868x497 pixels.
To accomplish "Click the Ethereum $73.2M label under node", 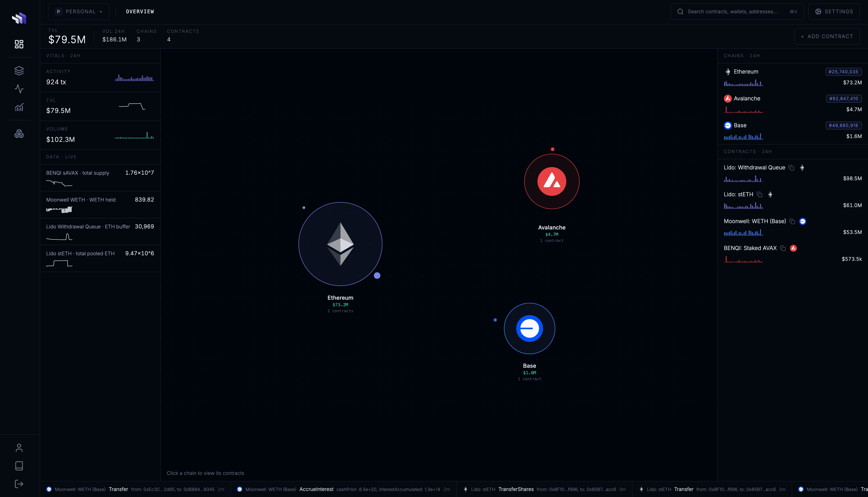I will click(340, 305).
